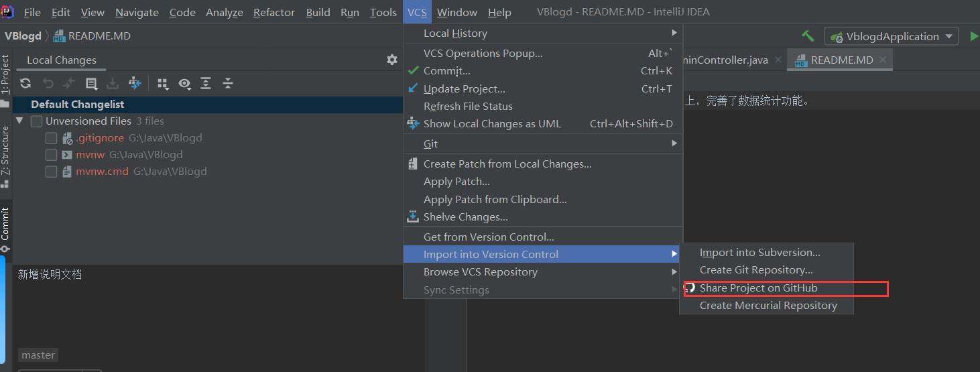Screen dimensions: 980x372
Task: Click VBlogd in the breadcrumb bar
Action: click(23, 36)
